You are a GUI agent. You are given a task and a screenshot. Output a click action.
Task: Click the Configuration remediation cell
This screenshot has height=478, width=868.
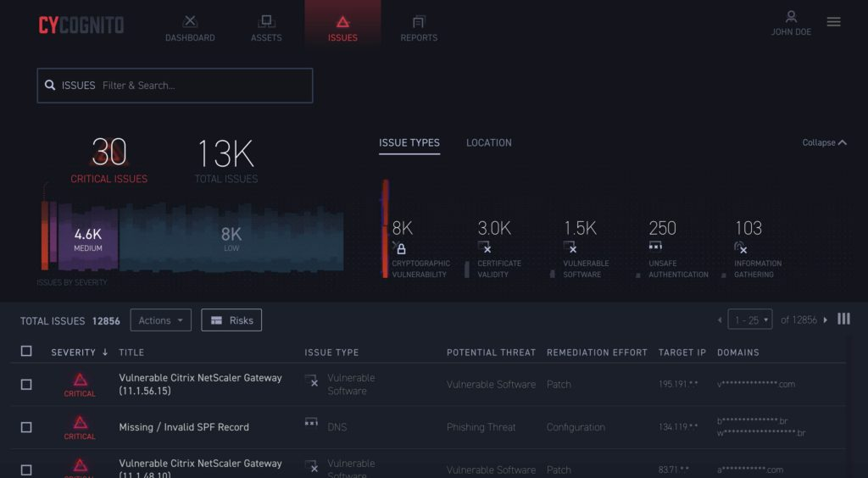click(576, 427)
